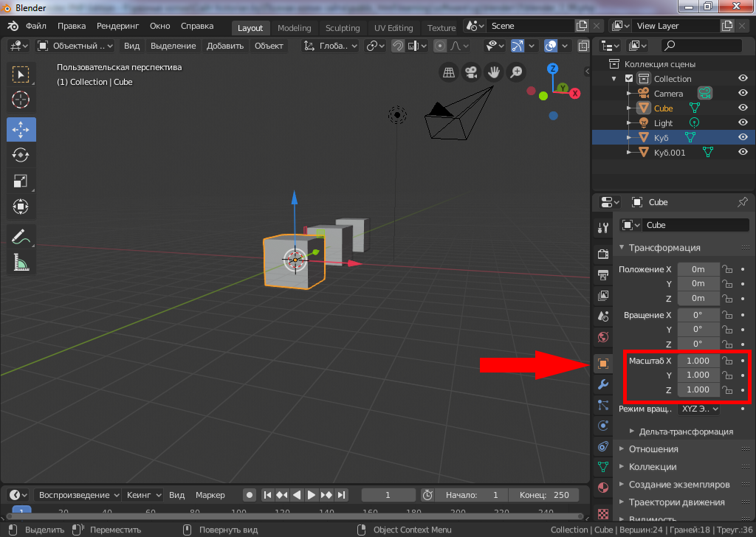Switch to the Sculpting workspace tab

343,28
